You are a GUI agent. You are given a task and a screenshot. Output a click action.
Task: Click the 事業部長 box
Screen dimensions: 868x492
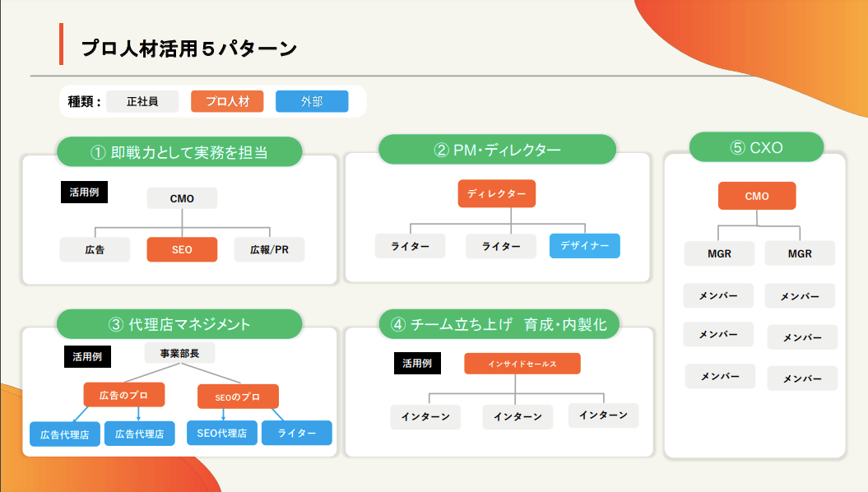point(179,353)
